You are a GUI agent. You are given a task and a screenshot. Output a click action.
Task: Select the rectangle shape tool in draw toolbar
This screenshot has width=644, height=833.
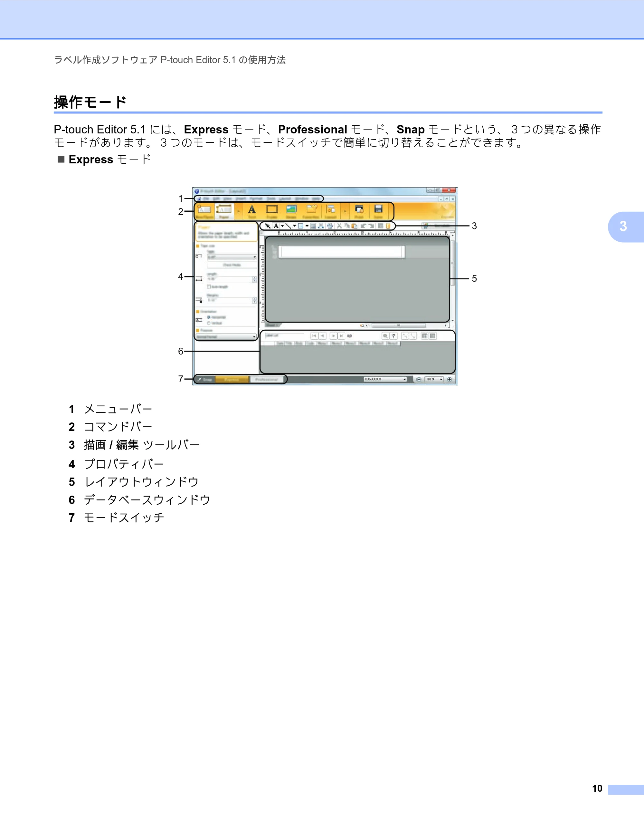[301, 226]
